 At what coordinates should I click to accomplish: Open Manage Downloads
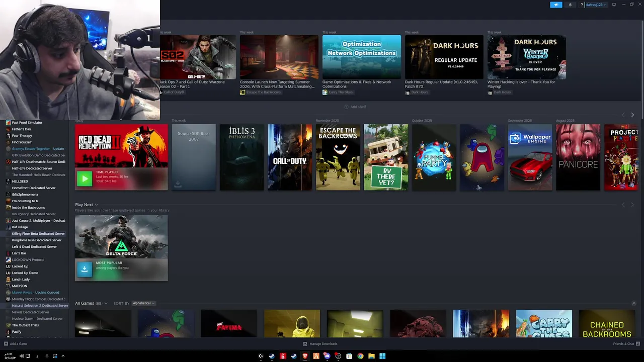[x=320, y=344]
